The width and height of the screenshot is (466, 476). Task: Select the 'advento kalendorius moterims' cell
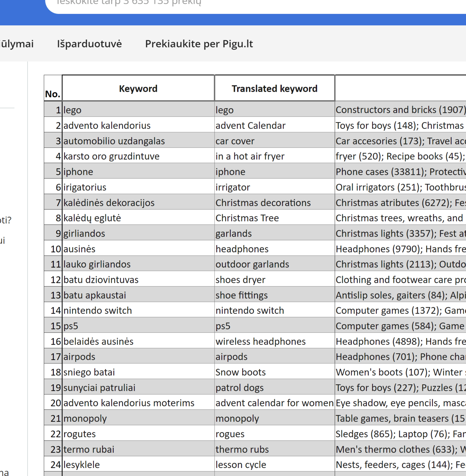pos(138,402)
